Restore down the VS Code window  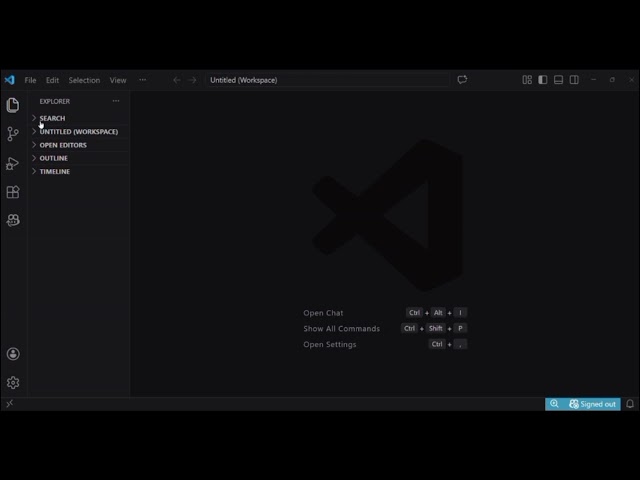coord(612,80)
